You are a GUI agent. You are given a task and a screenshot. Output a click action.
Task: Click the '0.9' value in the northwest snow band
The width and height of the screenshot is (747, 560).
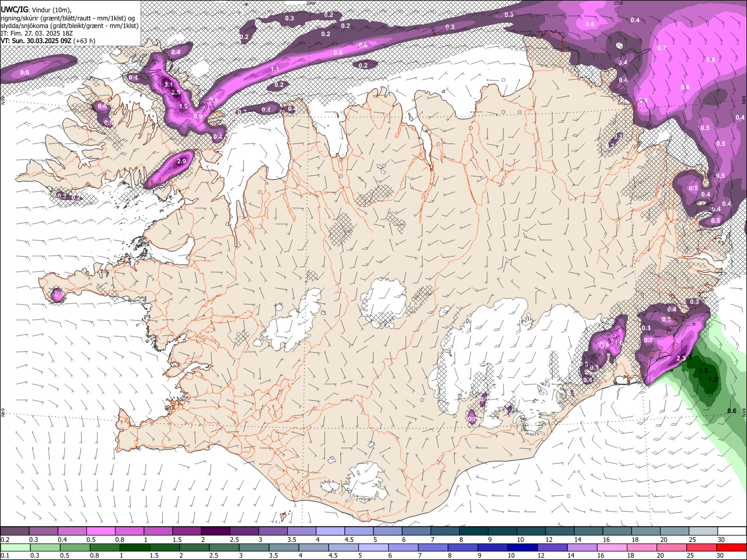click(198, 116)
